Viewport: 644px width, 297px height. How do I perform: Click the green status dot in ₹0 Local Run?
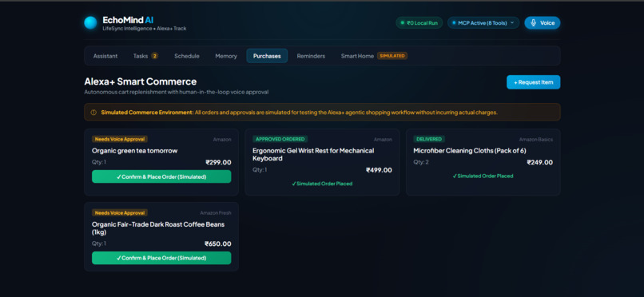click(x=403, y=23)
